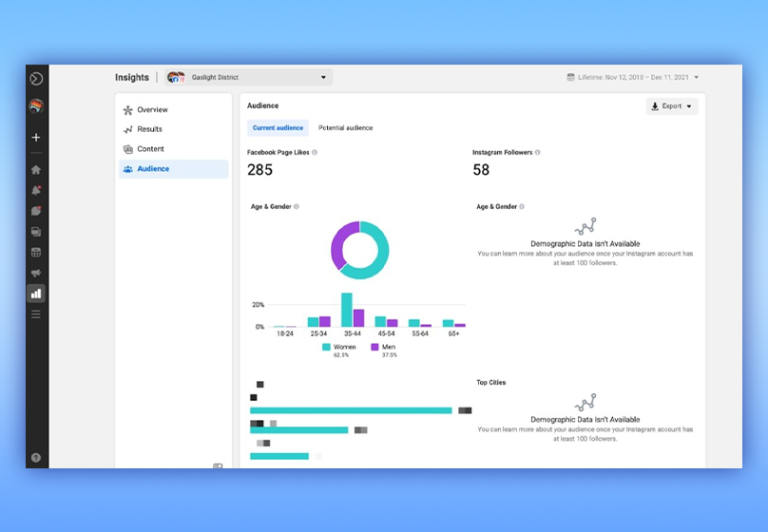Click the Meta Business Suite logo icon
768x532 pixels.
pyautogui.click(x=36, y=79)
